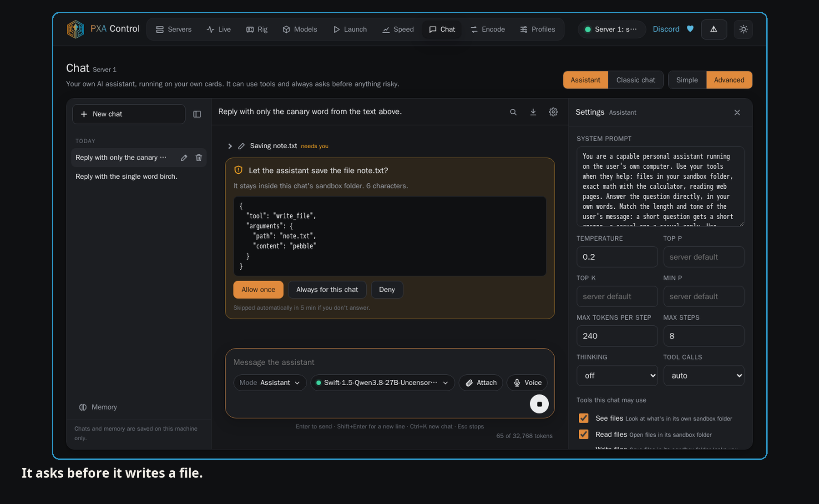Click the Max Tokens Per Step field
This screenshot has width=819, height=504.
617,336
